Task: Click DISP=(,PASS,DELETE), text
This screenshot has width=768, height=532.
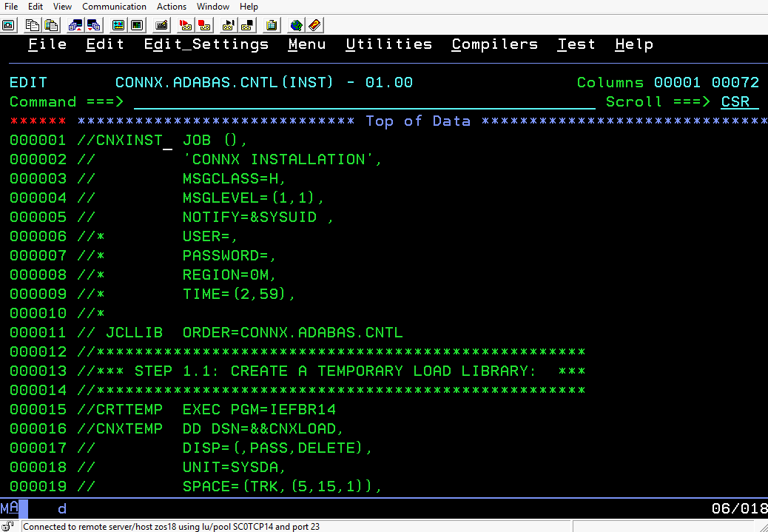Action: click(277, 448)
